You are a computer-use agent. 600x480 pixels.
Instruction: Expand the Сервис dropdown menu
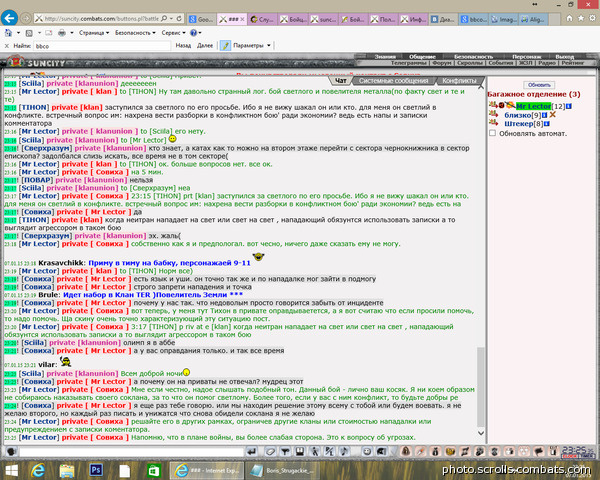(174, 33)
